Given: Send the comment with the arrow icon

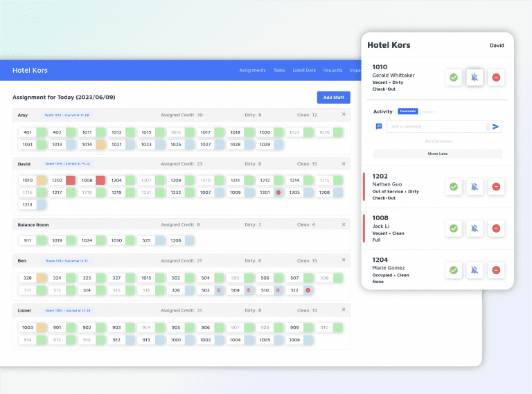Looking at the screenshot, I should click(x=496, y=127).
